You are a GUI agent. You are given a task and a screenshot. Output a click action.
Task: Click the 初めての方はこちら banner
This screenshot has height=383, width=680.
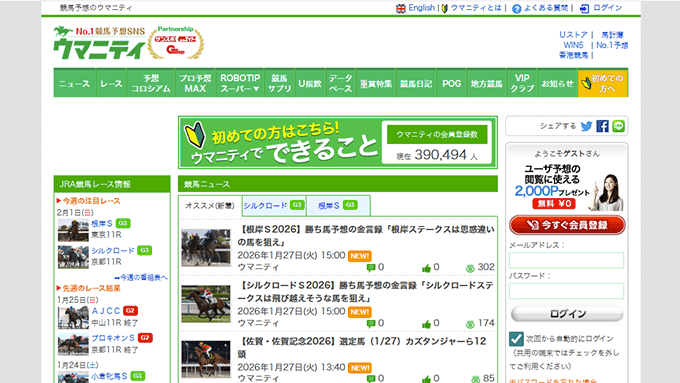[x=337, y=142]
